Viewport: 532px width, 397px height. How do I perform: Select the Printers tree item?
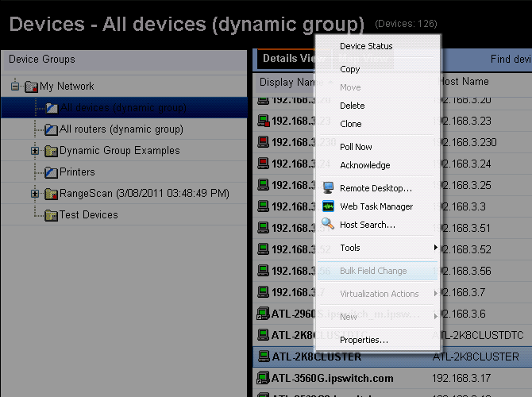pos(77,172)
